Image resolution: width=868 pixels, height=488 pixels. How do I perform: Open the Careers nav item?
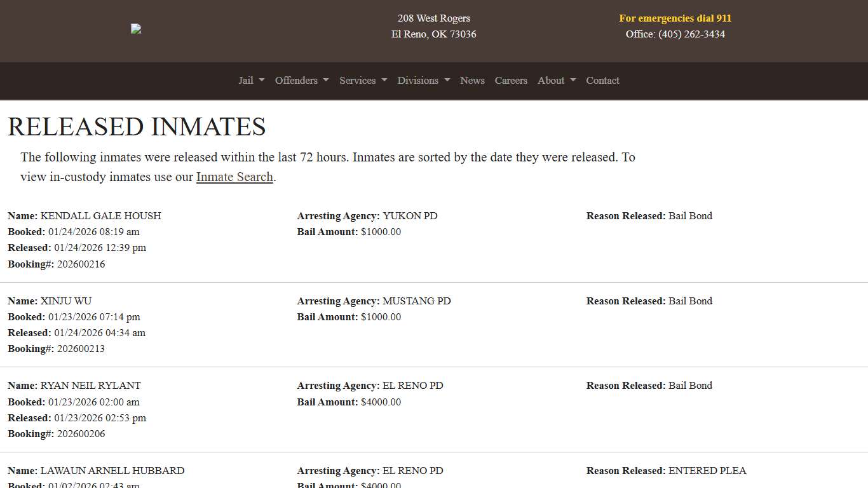511,81
